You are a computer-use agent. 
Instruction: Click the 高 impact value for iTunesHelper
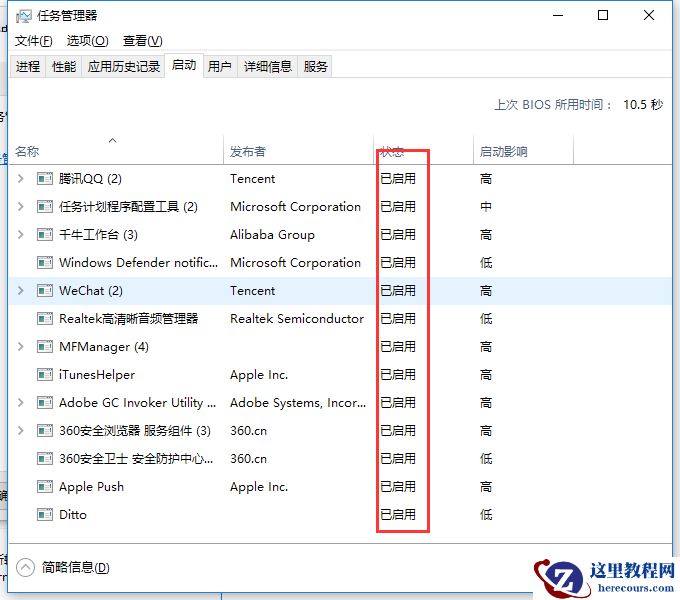point(486,375)
